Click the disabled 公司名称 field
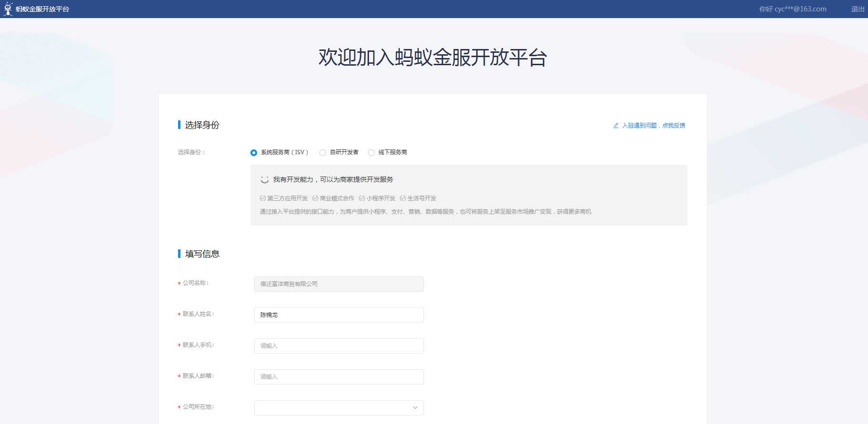 339,284
